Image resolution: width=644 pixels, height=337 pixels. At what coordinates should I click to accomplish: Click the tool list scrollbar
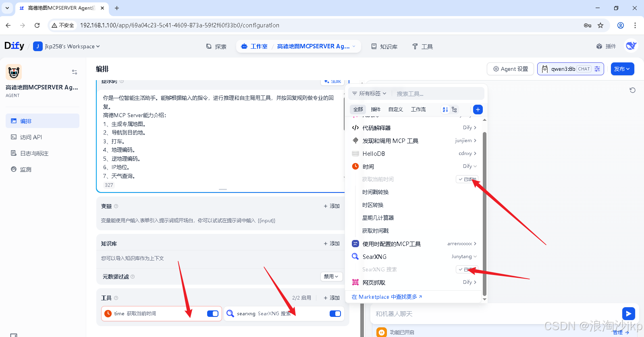484,213
